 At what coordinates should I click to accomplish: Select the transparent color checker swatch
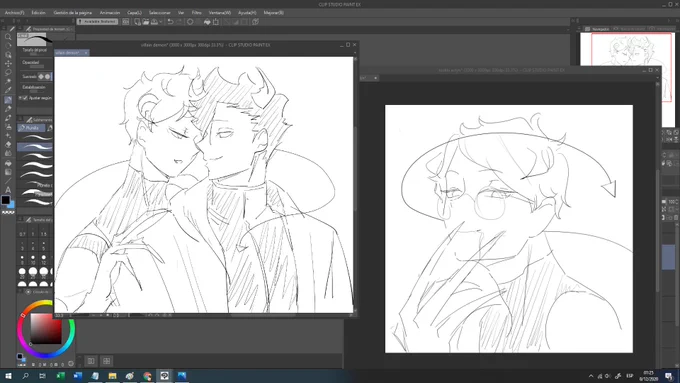8,213
